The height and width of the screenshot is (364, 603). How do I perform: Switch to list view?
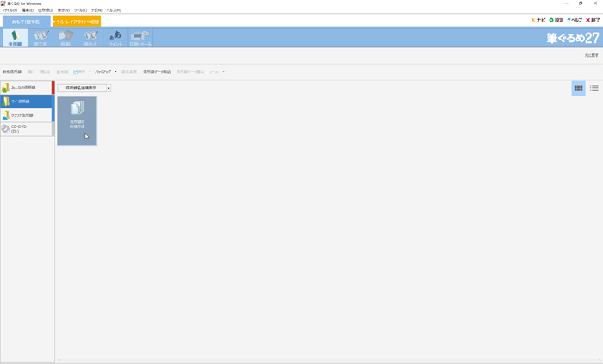point(594,89)
